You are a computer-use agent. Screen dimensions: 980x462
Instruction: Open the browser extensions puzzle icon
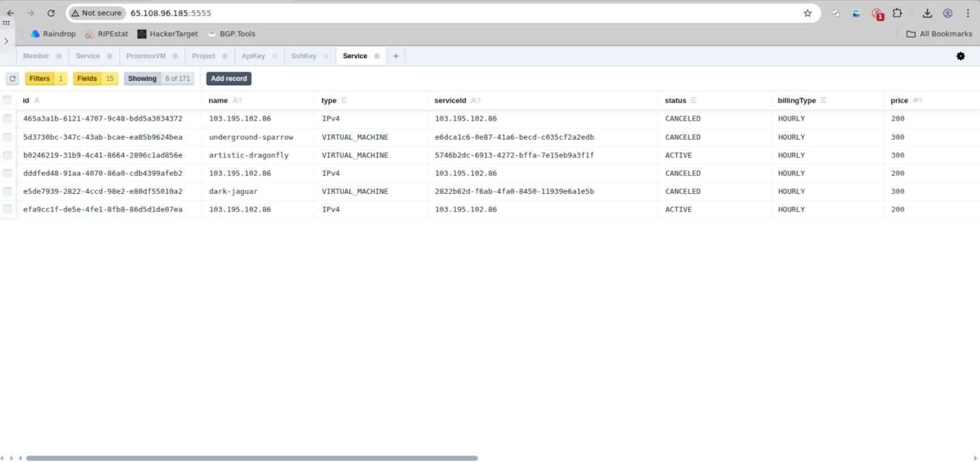(x=897, y=13)
